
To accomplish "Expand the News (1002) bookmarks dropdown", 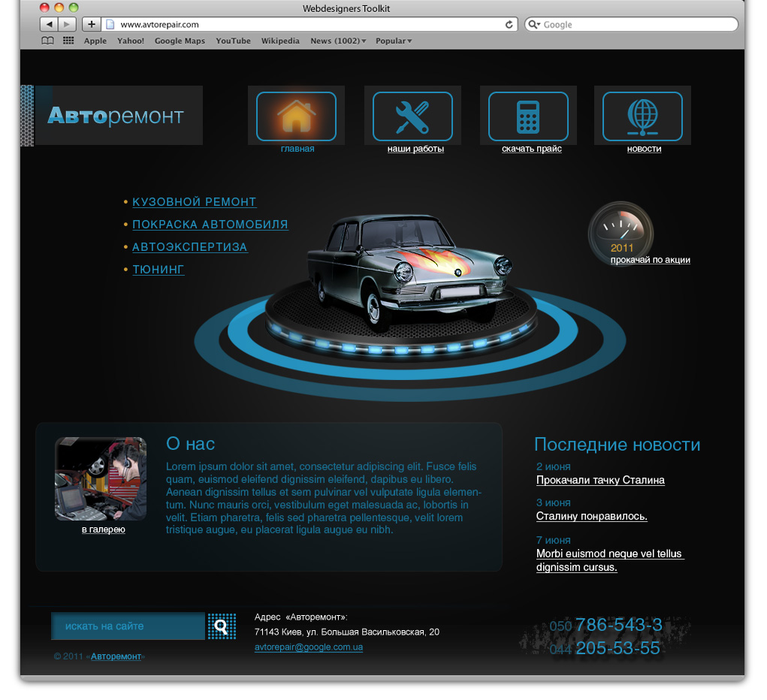I will pos(338,41).
